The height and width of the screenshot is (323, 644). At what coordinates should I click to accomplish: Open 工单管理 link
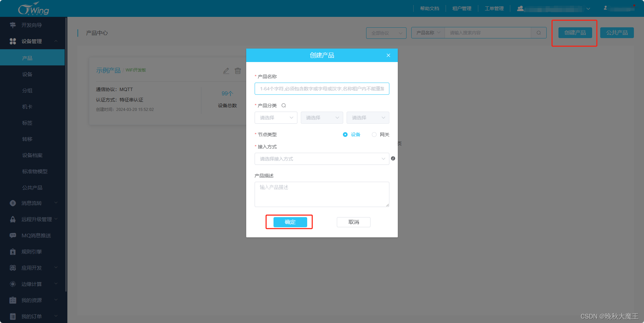click(x=494, y=8)
